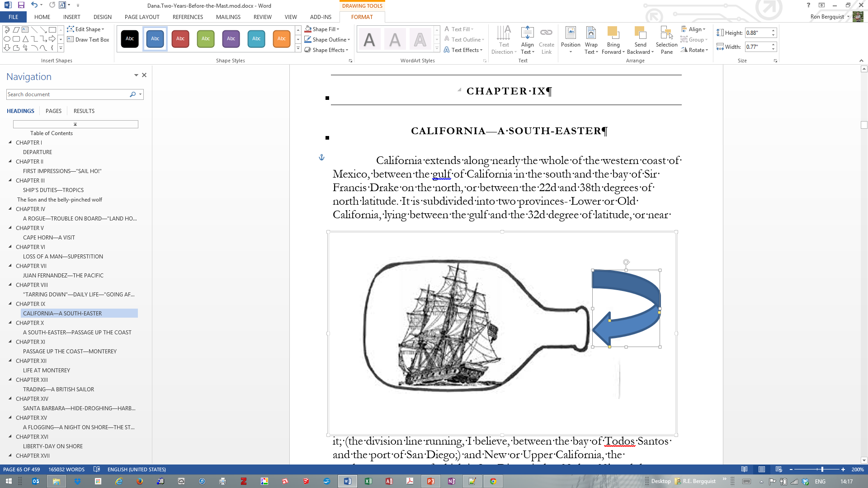Select the orange Abc shape style swatch

tap(281, 39)
